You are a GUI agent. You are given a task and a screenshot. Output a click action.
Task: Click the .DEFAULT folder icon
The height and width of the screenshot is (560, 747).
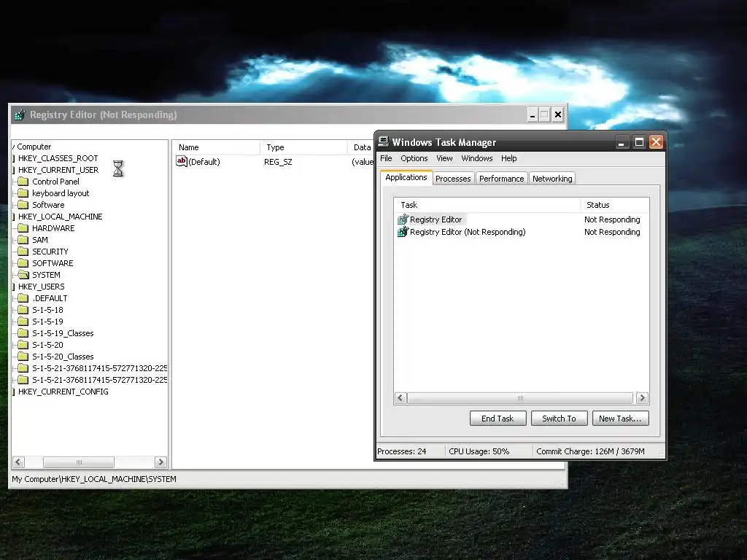[x=23, y=298]
